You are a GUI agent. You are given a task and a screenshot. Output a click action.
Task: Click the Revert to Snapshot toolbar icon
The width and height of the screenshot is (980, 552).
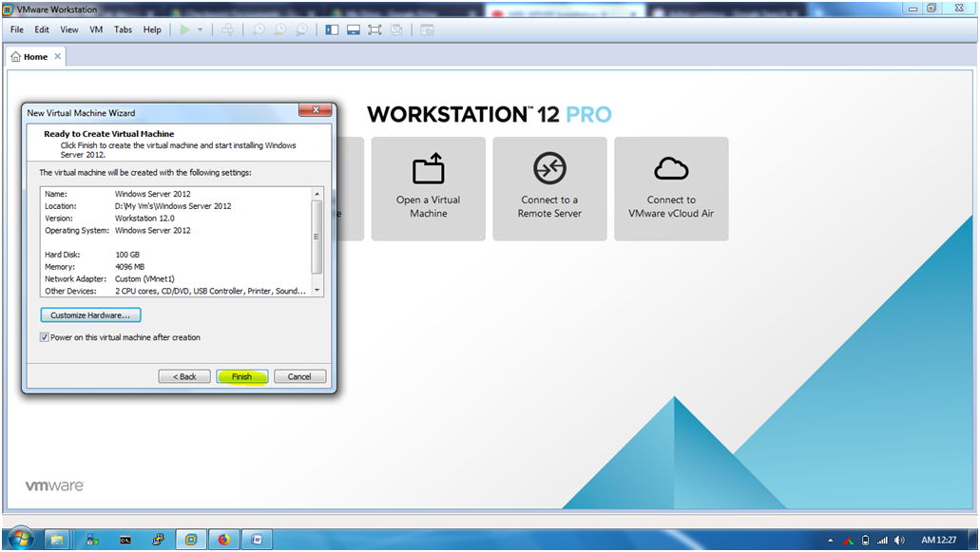(280, 29)
